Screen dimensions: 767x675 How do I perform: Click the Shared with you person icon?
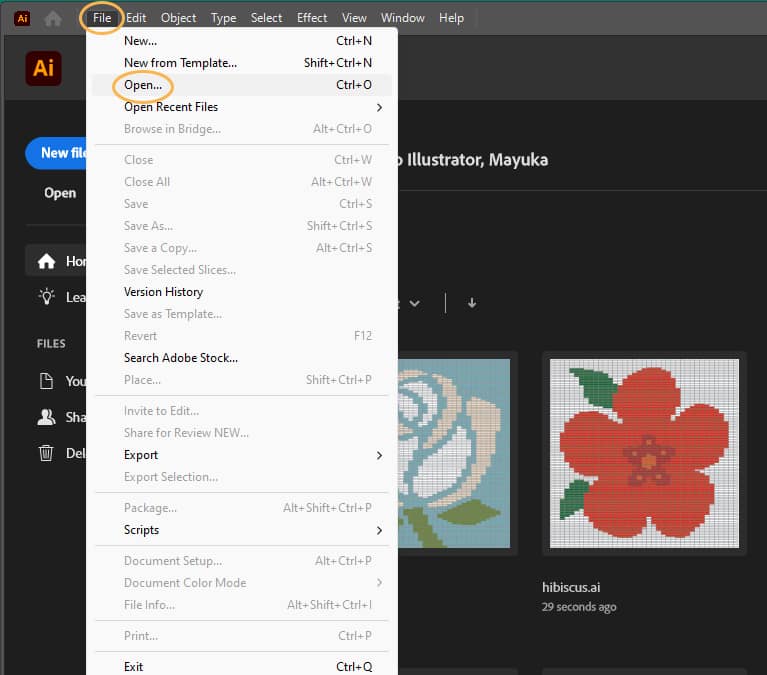click(x=46, y=417)
